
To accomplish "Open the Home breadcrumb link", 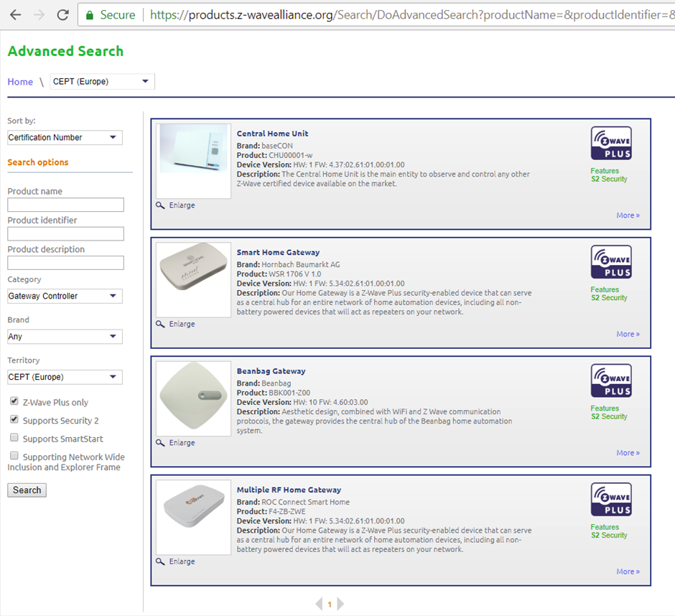I will point(20,82).
